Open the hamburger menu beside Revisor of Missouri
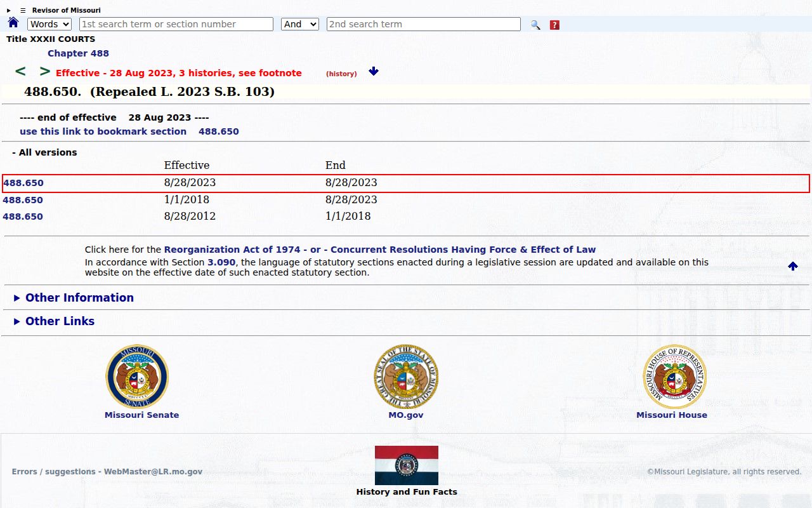Screen dimensions: 812x508 coord(23,10)
